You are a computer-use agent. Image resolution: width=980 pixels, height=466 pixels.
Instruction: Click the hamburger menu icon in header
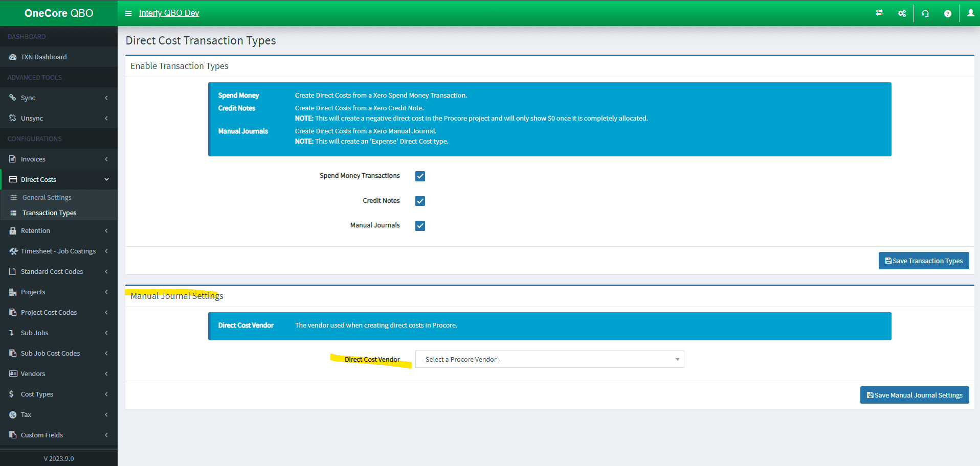pos(128,13)
